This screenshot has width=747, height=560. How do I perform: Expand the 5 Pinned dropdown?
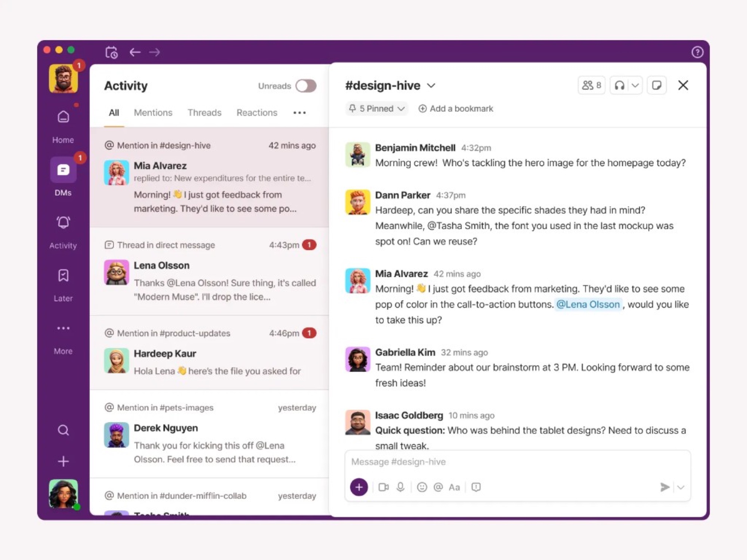tap(376, 109)
